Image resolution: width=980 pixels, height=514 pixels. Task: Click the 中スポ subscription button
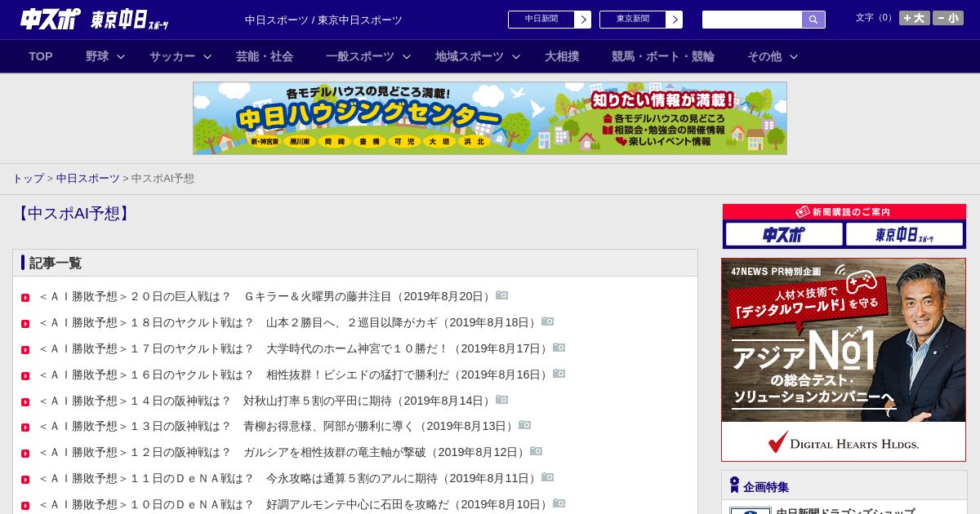(x=784, y=234)
